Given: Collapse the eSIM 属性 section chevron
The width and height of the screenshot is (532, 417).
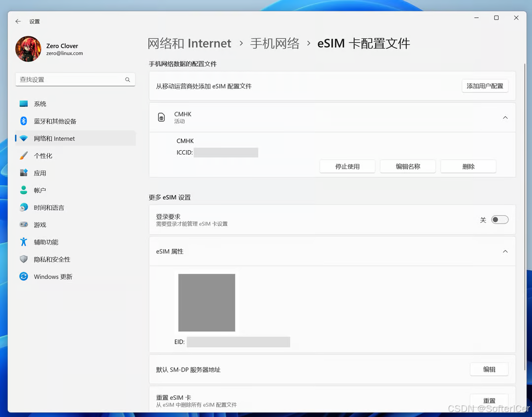Looking at the screenshot, I should tap(505, 252).
